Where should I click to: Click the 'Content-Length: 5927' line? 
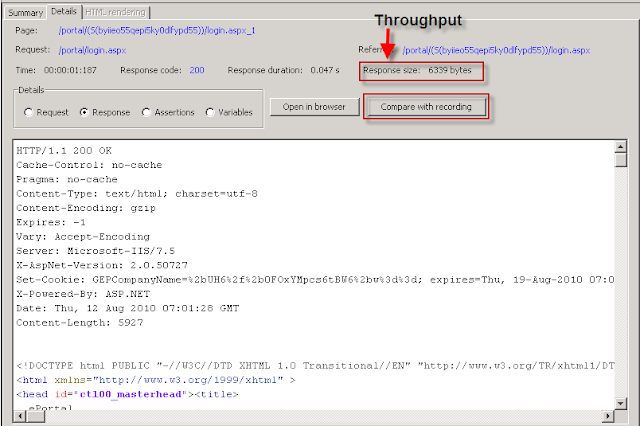coord(80,322)
